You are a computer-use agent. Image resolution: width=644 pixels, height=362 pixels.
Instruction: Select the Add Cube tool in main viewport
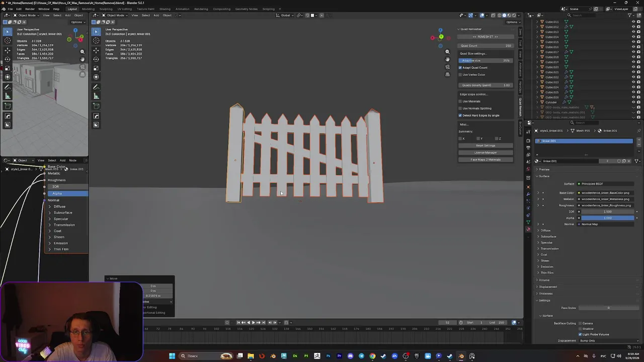[96, 106]
